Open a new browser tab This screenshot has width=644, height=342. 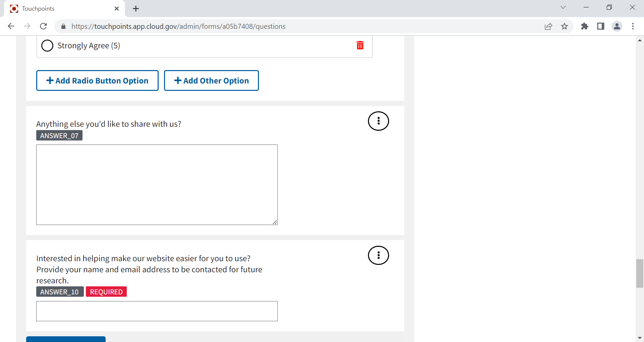click(x=136, y=9)
